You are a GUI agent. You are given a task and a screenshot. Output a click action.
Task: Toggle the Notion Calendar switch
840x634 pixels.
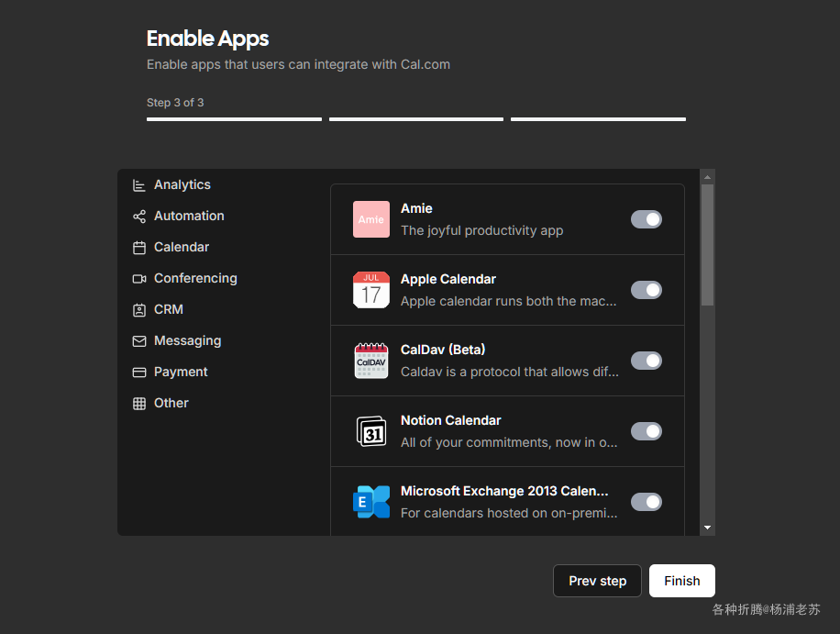pos(647,431)
